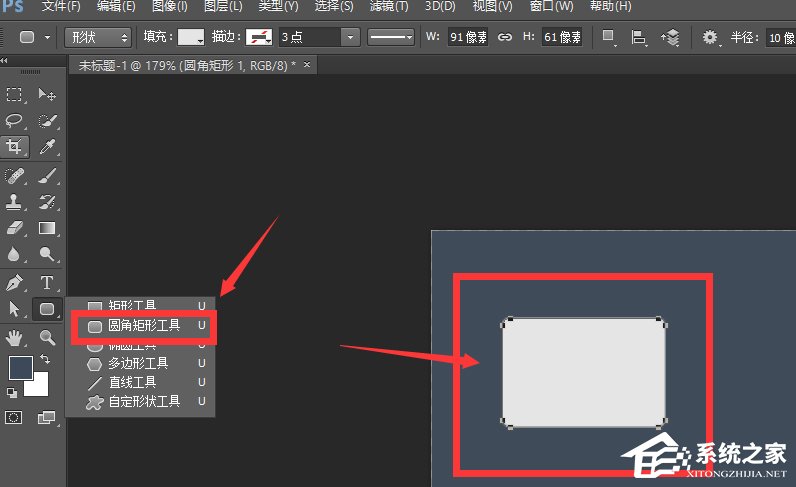Swap foreground and background colors
The height and width of the screenshot is (487, 796).
[x=45, y=359]
